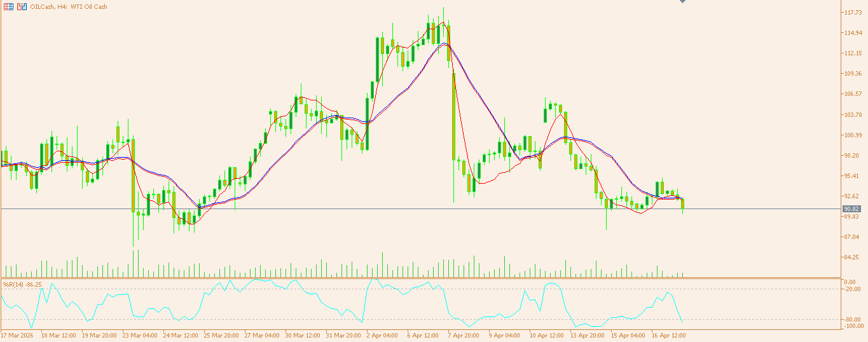Click the red-blue bars icon beside OILCash title
The width and height of the screenshot is (868, 342).
22,6
